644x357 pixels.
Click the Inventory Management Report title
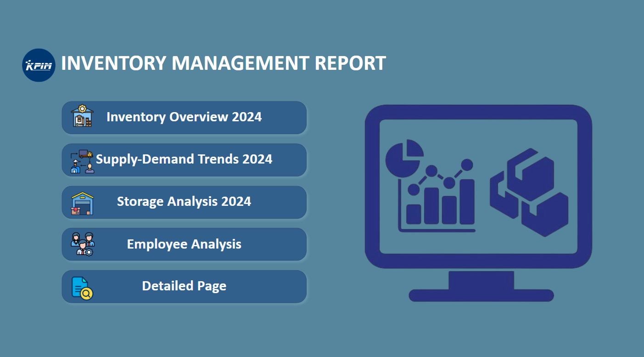point(224,63)
